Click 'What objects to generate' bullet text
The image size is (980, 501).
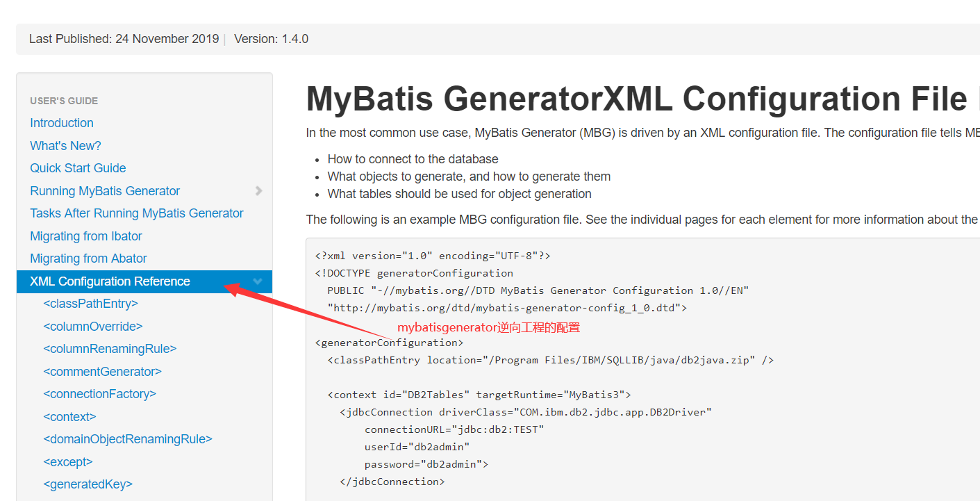click(469, 176)
